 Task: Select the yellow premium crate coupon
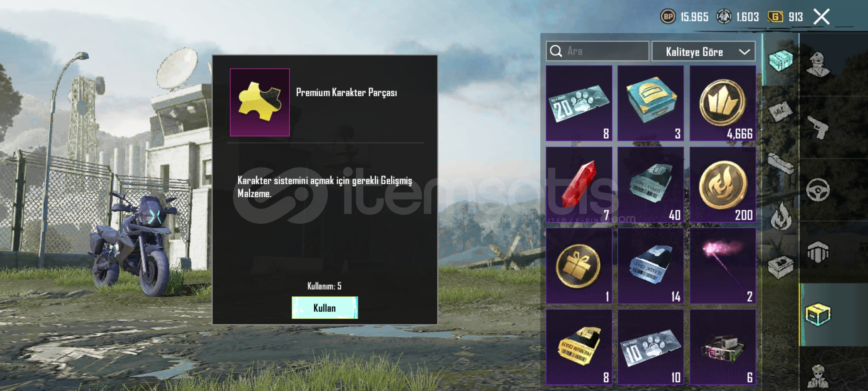click(579, 347)
